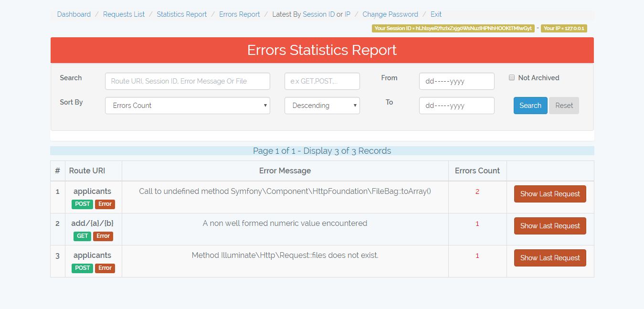
Task: Click the POST badge in row 3
Action: click(83, 268)
